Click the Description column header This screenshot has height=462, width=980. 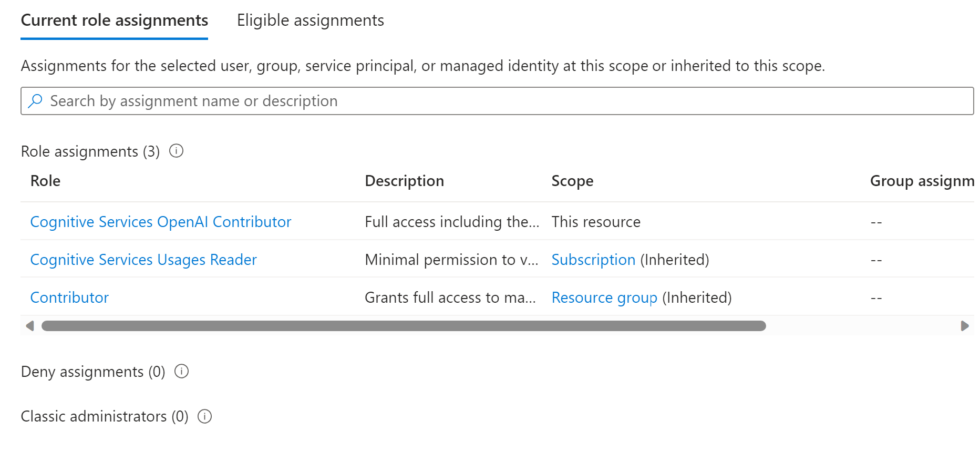(404, 180)
